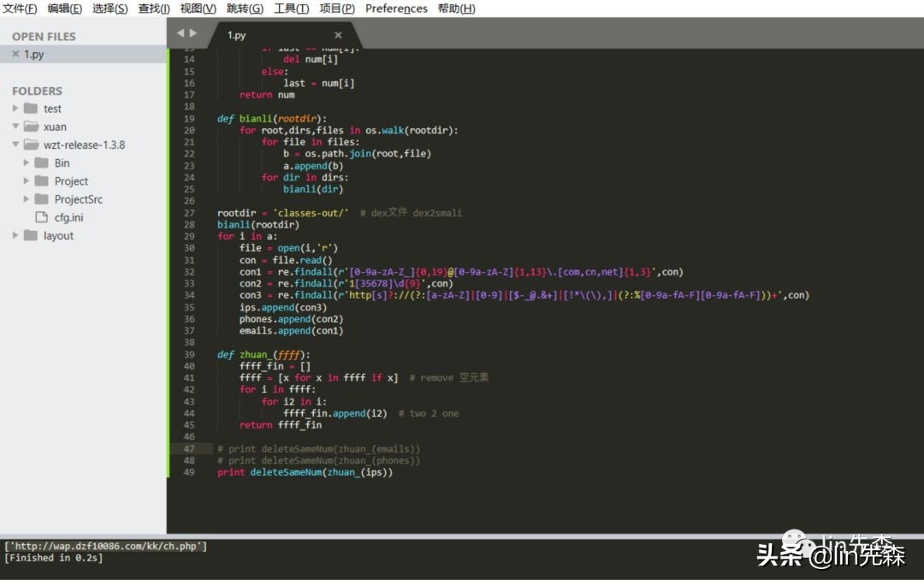Open cfg.ini file from sidebar
The height and width of the screenshot is (586, 924).
coord(69,218)
